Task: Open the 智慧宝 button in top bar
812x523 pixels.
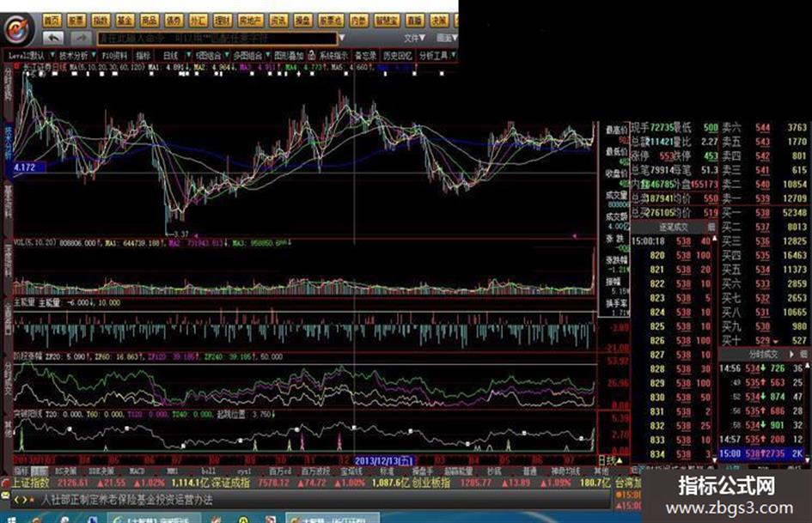Action: point(387,21)
